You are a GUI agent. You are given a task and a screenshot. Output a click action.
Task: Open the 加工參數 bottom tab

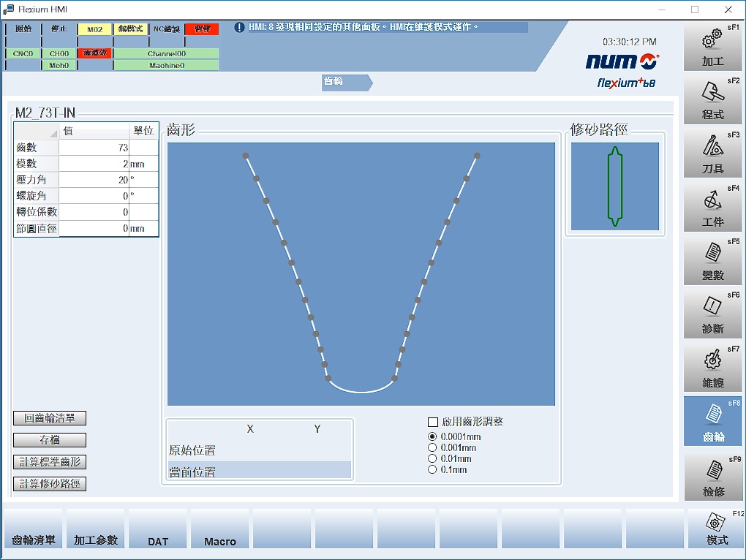(x=96, y=529)
